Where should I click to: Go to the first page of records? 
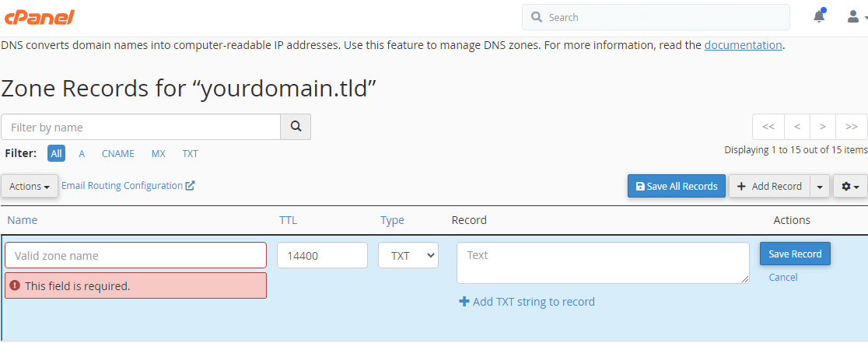tap(768, 127)
